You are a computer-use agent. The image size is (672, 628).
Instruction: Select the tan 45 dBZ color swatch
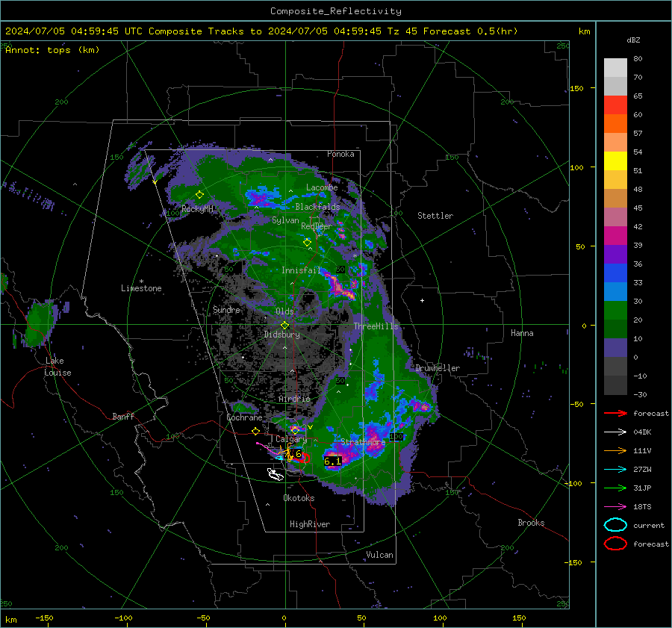tap(615, 199)
